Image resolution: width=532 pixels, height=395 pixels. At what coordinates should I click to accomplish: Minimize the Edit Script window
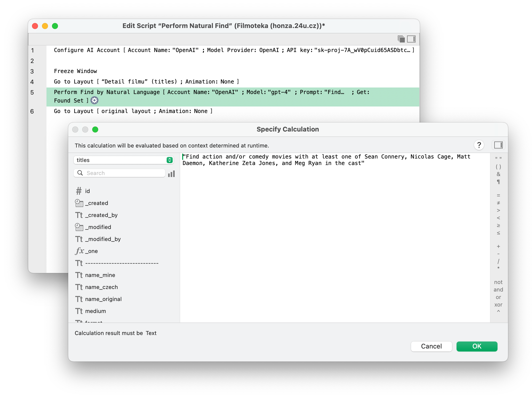(45, 26)
